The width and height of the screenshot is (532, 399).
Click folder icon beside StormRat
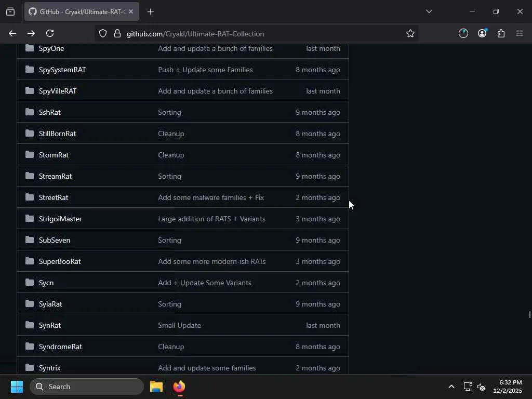coord(30,155)
